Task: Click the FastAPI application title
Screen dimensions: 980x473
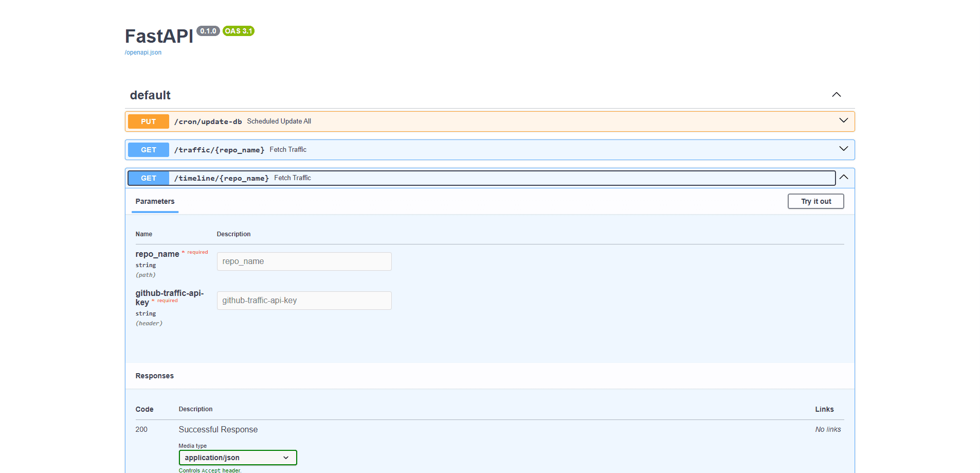Action: [158, 36]
